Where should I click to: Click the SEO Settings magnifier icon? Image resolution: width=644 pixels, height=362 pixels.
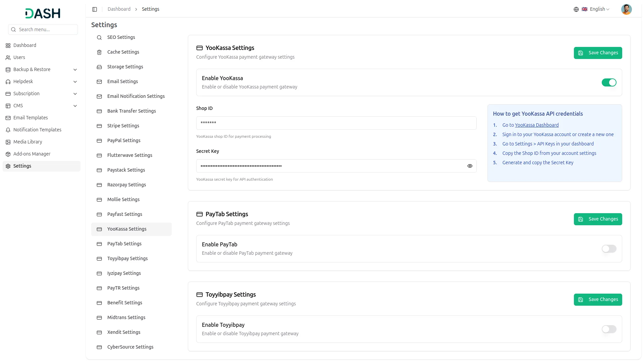click(x=99, y=38)
